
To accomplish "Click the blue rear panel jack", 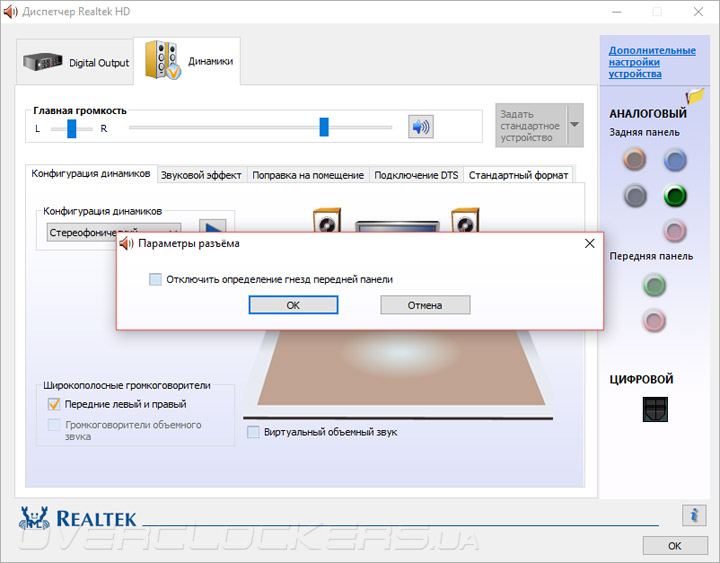I will (675, 160).
